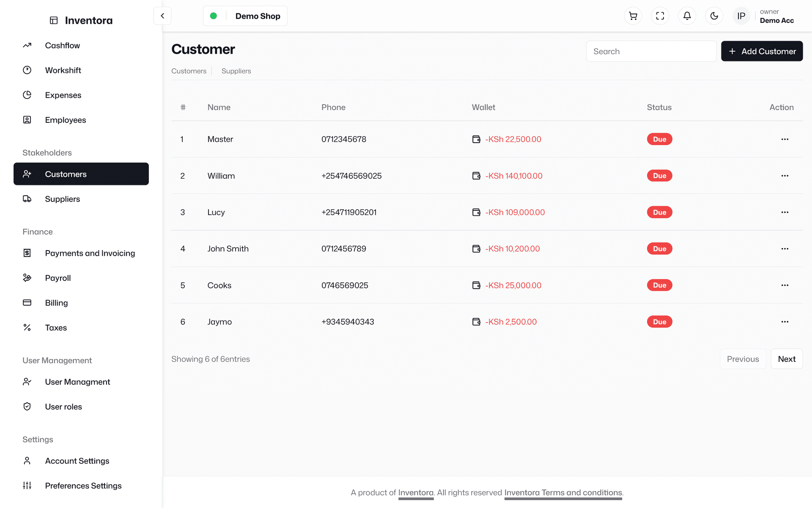Viewport: 812px width, 508px height.
Task: Open notifications bell
Action: click(x=687, y=16)
